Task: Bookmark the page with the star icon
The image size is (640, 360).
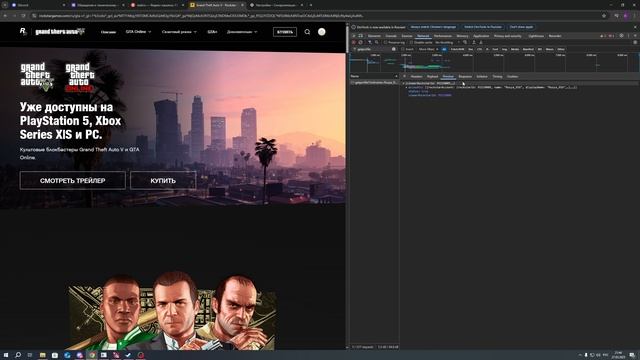Action: tap(604, 16)
